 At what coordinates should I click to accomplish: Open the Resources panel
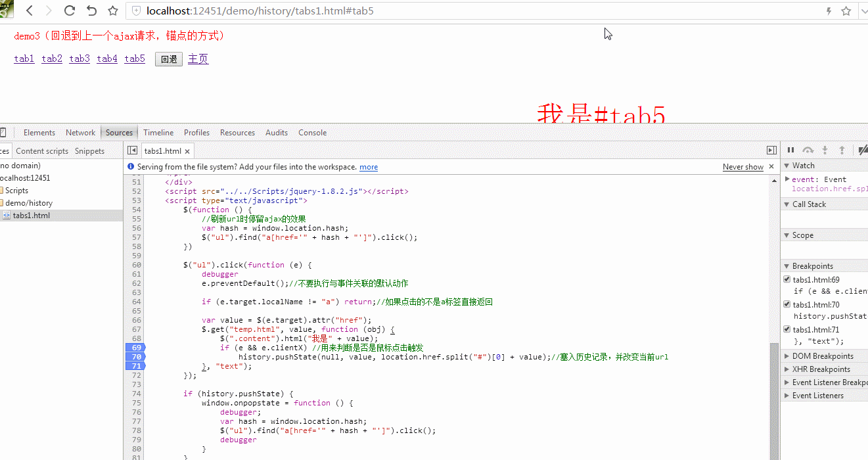click(x=237, y=132)
